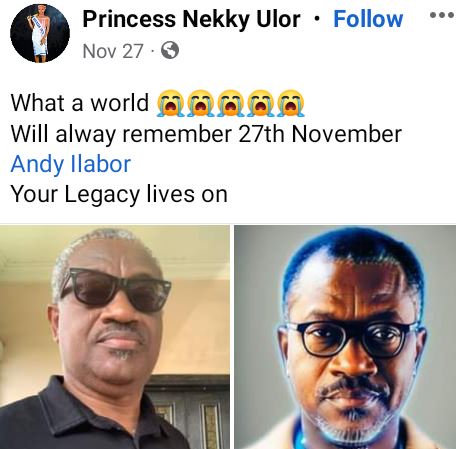Click the fourth crying emoji
This screenshot has height=449, width=456.
click(261, 103)
